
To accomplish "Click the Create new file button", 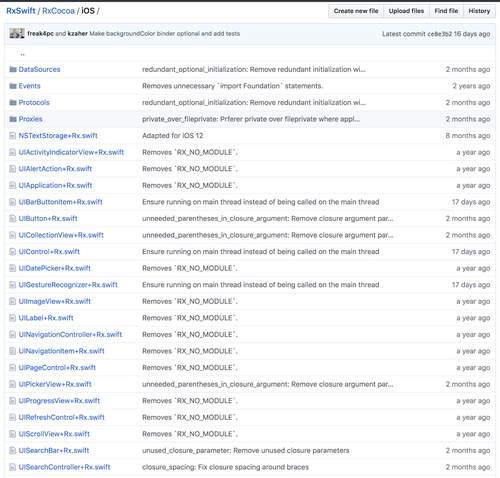I will pyautogui.click(x=356, y=11).
